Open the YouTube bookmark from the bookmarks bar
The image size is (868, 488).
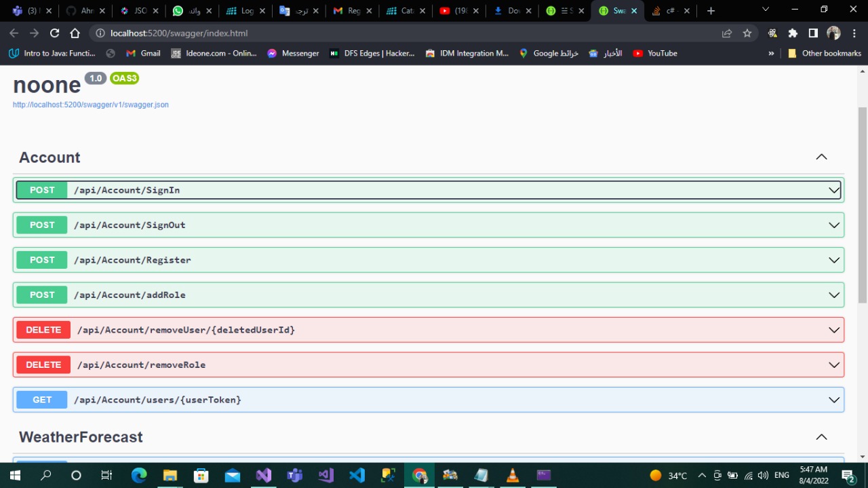[x=654, y=53]
